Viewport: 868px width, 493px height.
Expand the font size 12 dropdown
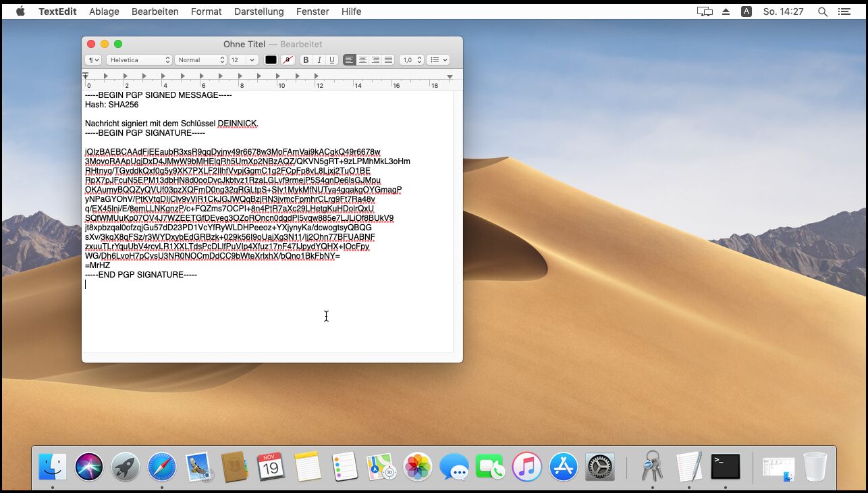click(244, 60)
